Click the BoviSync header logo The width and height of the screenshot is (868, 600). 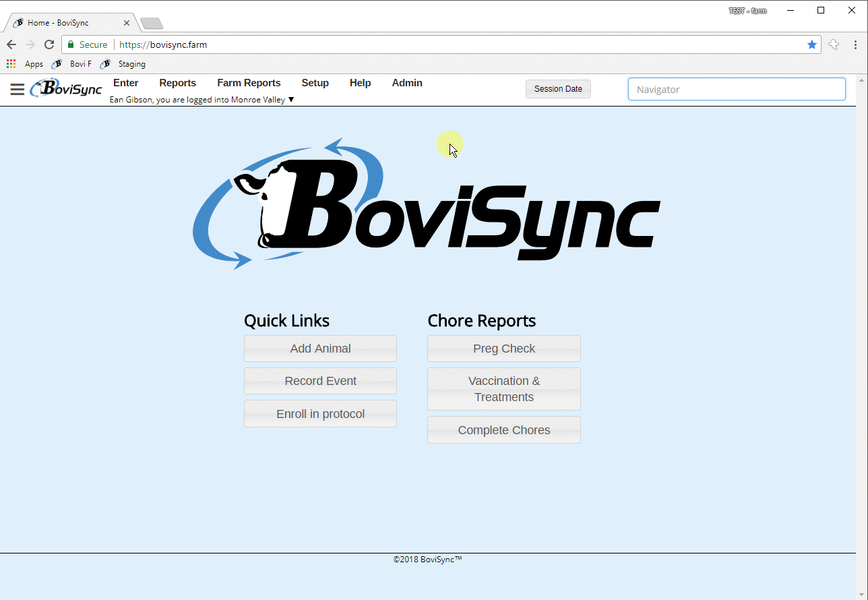tap(66, 88)
